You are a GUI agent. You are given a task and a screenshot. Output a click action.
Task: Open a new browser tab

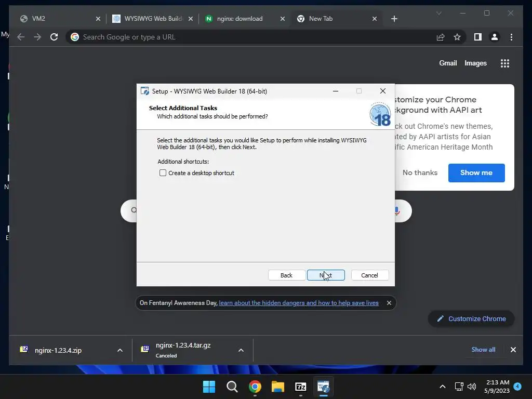[394, 19]
